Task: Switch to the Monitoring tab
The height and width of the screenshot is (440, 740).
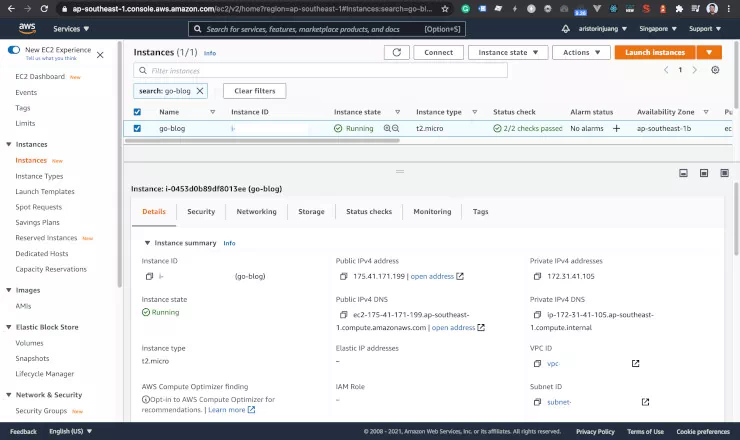Action: [x=432, y=212]
